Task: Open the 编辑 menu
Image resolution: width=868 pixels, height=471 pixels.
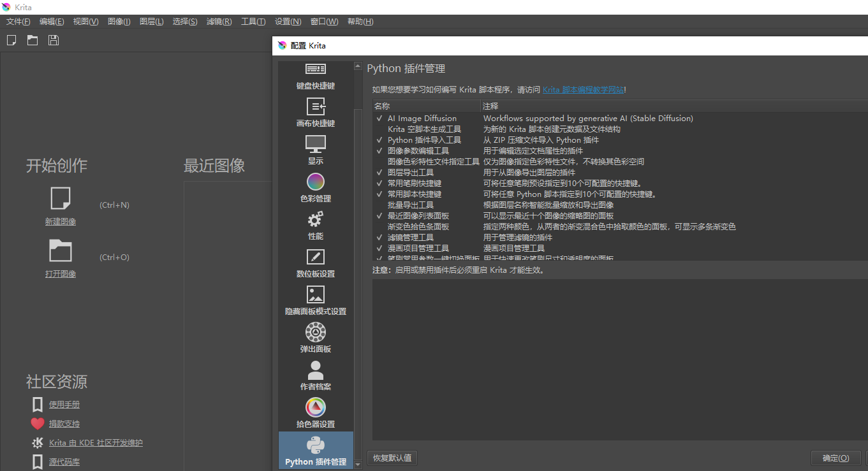Action: pos(52,22)
